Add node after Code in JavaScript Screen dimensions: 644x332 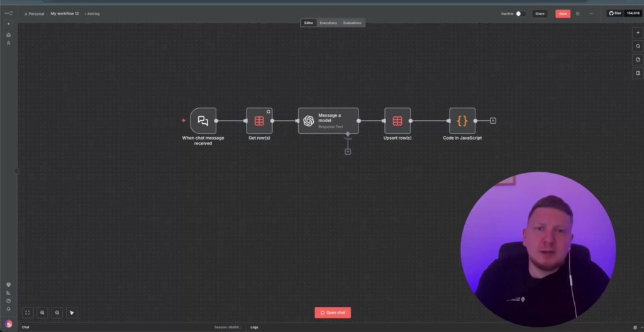tap(493, 121)
